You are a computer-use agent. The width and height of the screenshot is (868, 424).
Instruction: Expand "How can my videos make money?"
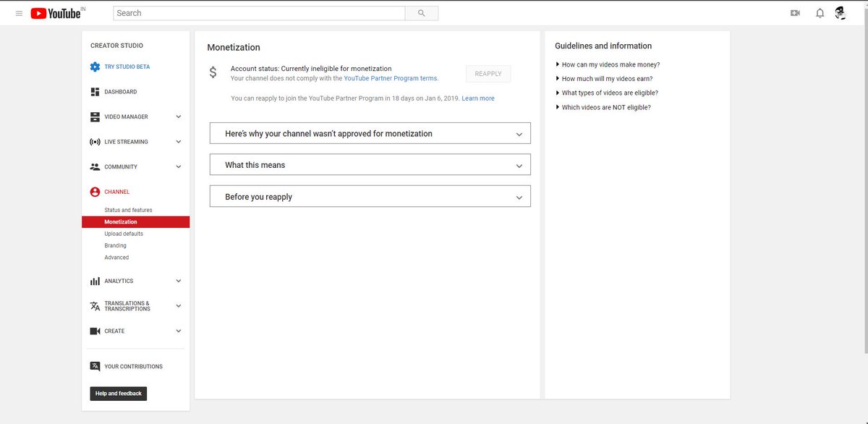608,64
